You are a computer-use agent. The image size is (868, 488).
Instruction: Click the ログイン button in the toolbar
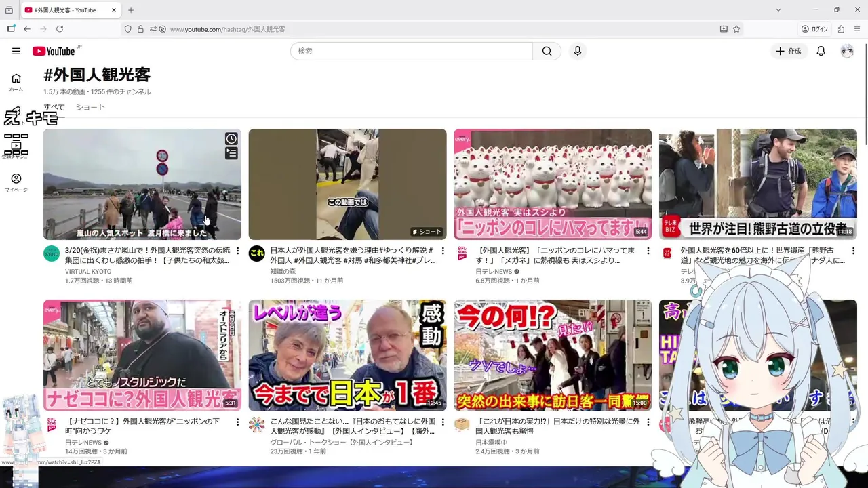click(814, 29)
